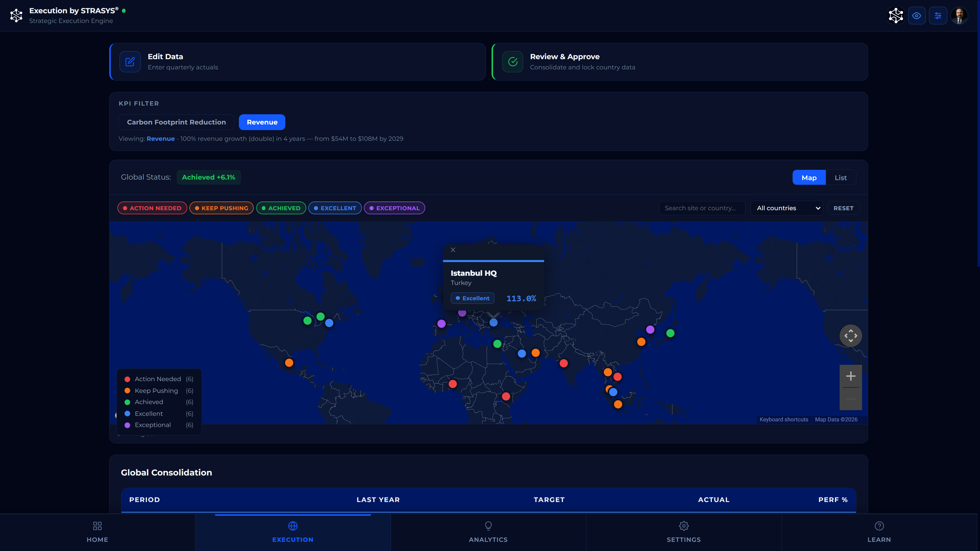Click the Keep Pushing legend entry
The width and height of the screenshot is (980, 551).
click(159, 391)
